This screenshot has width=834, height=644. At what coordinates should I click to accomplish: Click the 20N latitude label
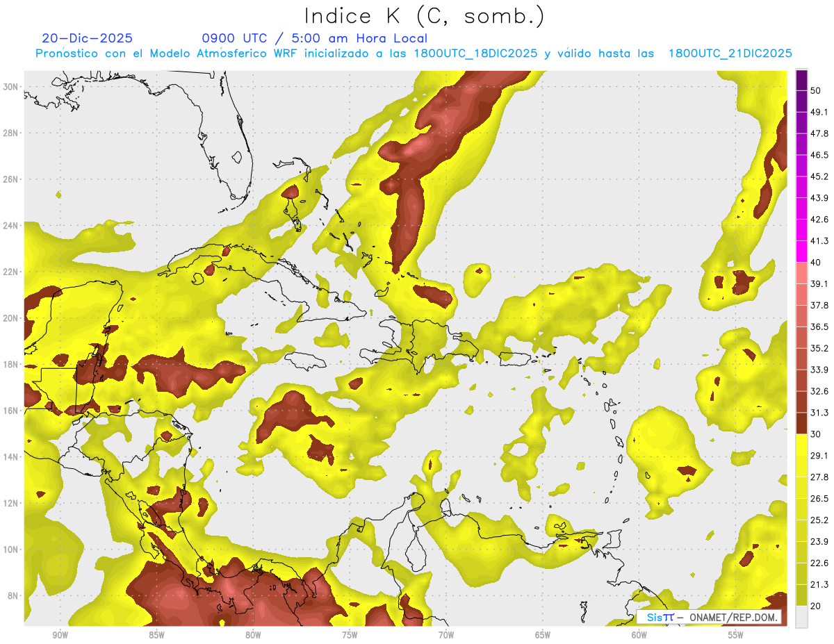coord(10,318)
